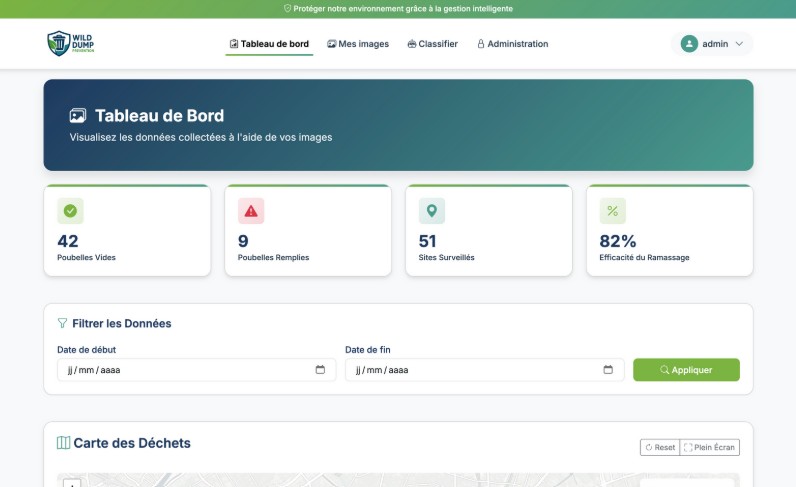Click the Wild Dump shield logo
The height and width of the screenshot is (487, 796).
click(x=58, y=43)
